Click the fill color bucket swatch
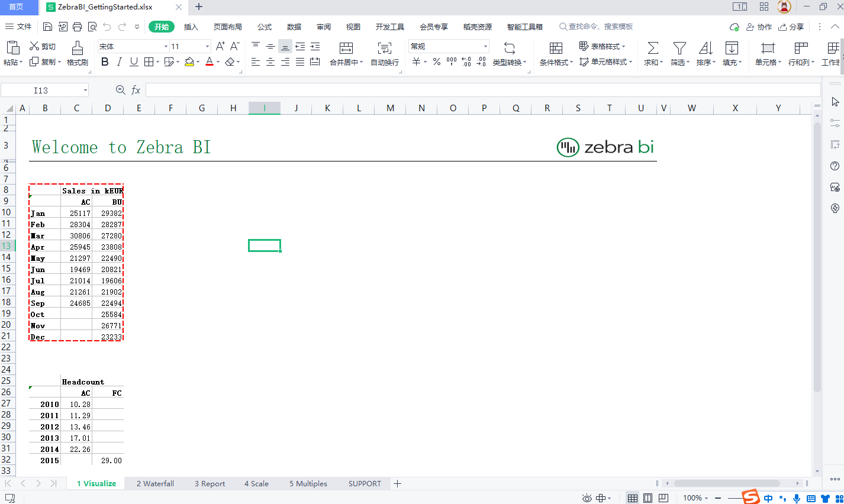 pos(189,62)
